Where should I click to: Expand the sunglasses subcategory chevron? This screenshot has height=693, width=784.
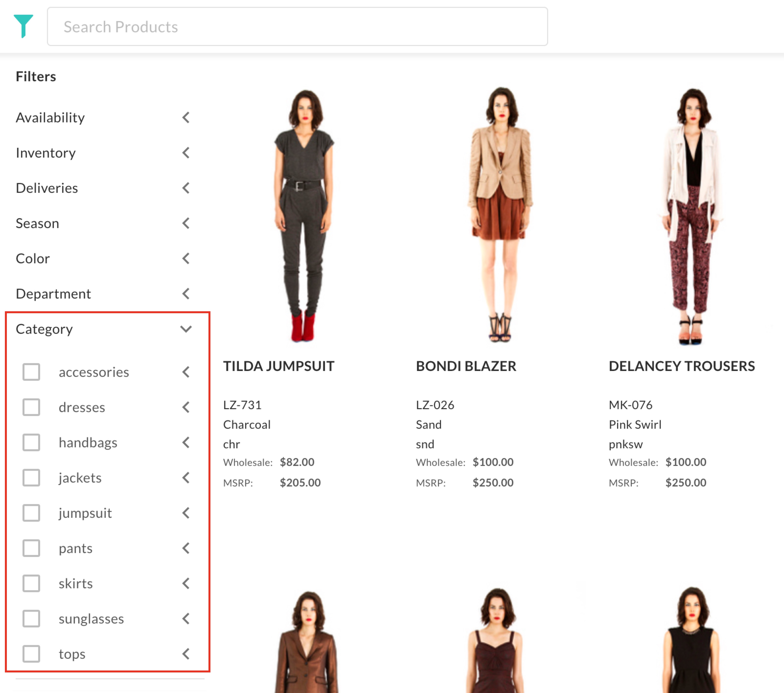[x=186, y=619]
